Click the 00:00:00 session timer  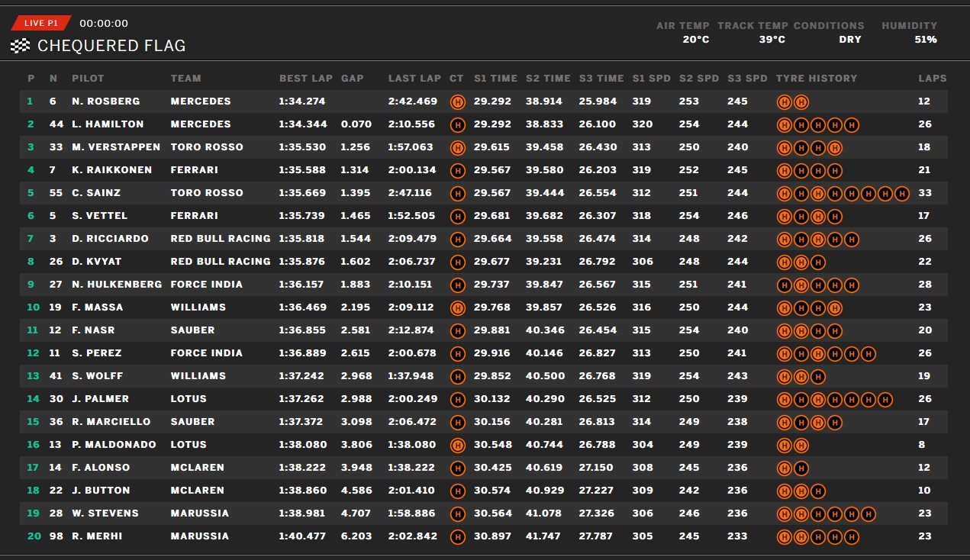[x=104, y=24]
